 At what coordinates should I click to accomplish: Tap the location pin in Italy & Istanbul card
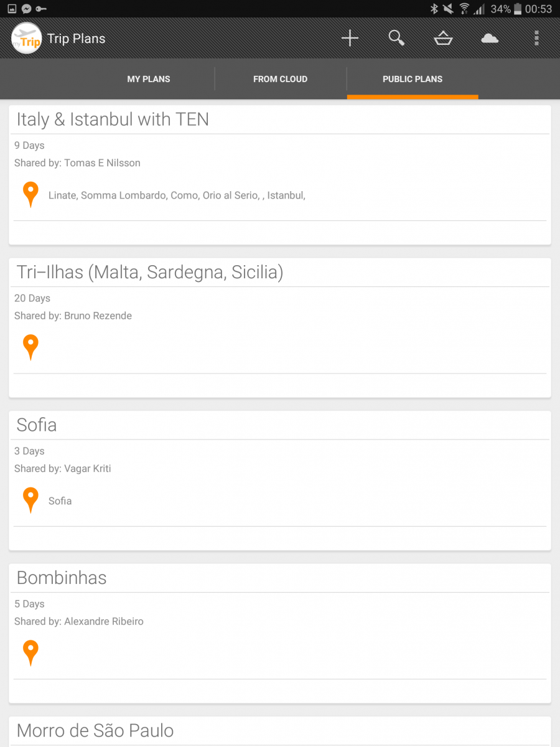(x=30, y=194)
